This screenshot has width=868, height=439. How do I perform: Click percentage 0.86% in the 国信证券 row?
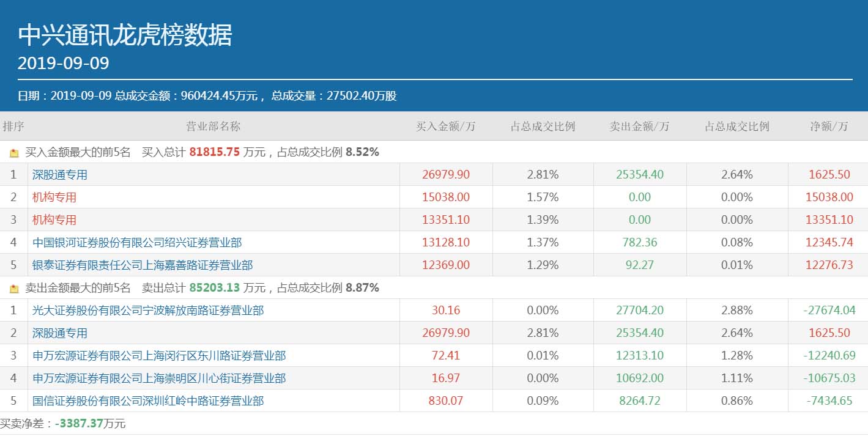click(x=737, y=401)
